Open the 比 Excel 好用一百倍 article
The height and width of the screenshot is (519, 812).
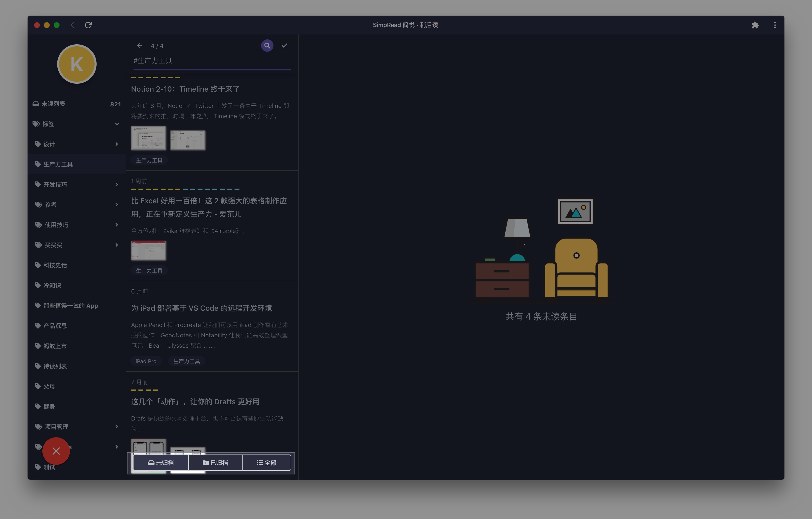point(209,207)
